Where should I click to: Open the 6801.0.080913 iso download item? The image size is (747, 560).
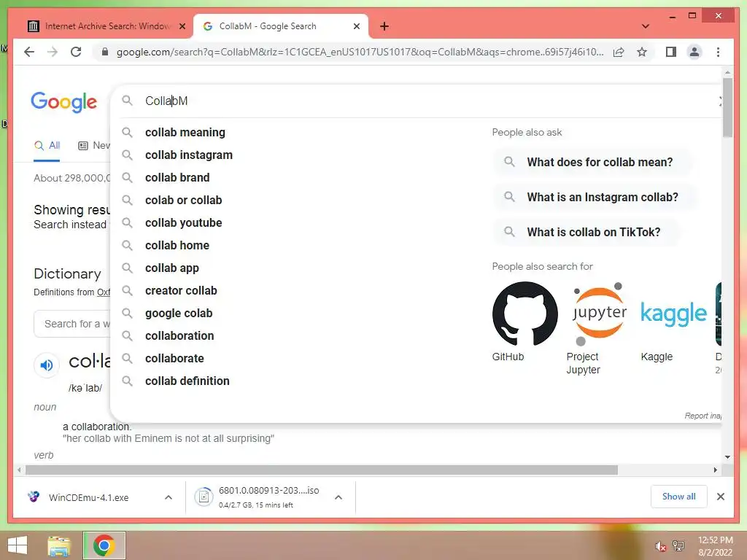258,497
